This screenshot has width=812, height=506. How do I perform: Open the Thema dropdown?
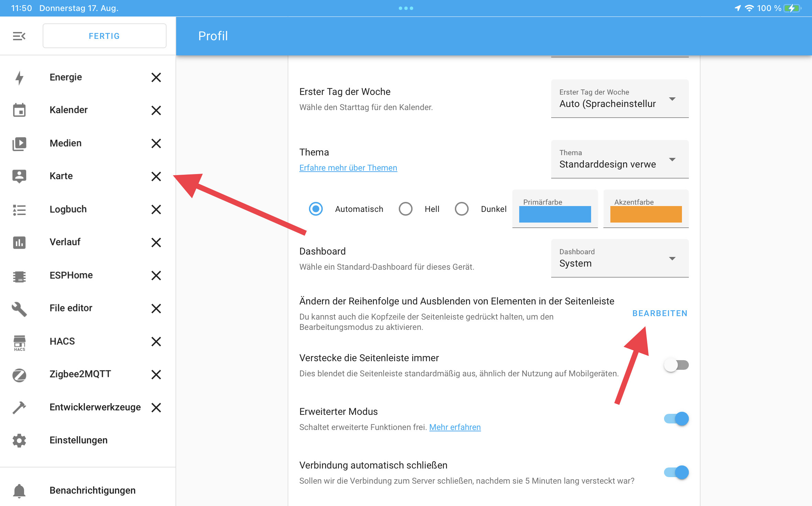[x=620, y=159]
